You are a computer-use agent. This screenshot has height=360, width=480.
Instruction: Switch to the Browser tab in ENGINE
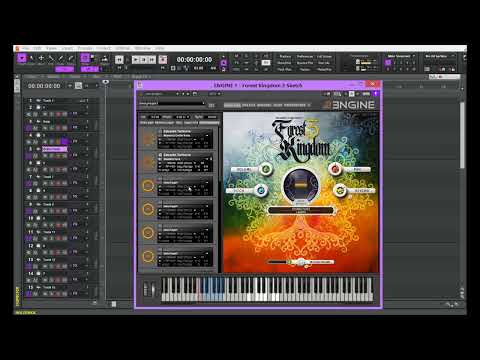(264, 105)
